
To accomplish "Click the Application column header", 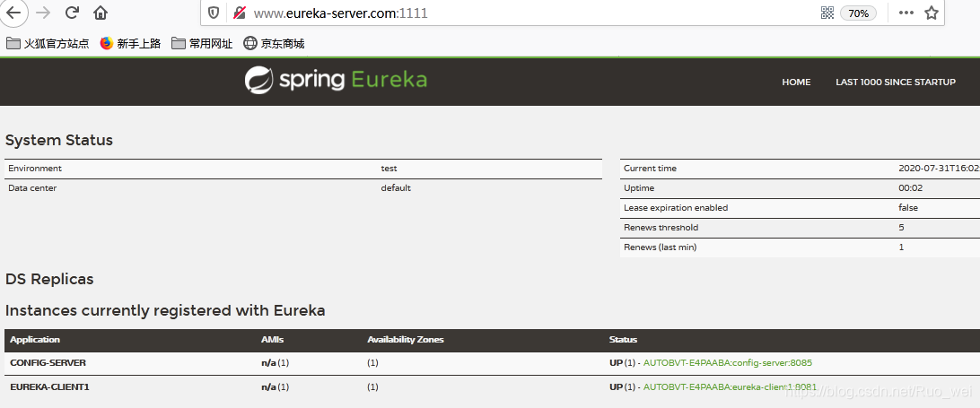I will click(35, 339).
